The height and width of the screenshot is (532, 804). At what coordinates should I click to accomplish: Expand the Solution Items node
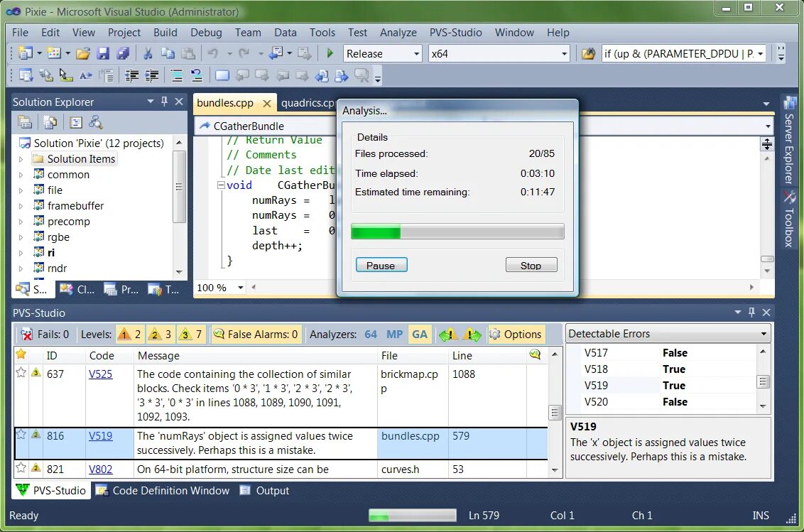[x=21, y=160]
